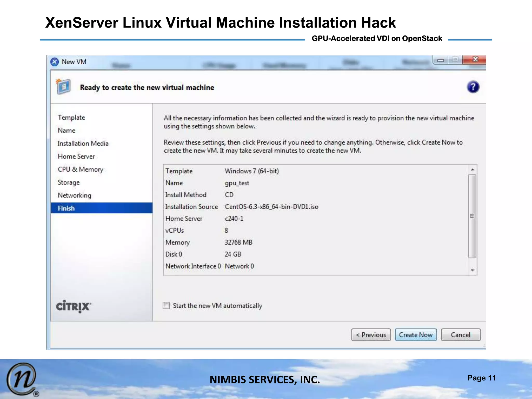The width and height of the screenshot is (532, 399).
Task: Click the 'vCPUs' row label
Action: pos(175,231)
